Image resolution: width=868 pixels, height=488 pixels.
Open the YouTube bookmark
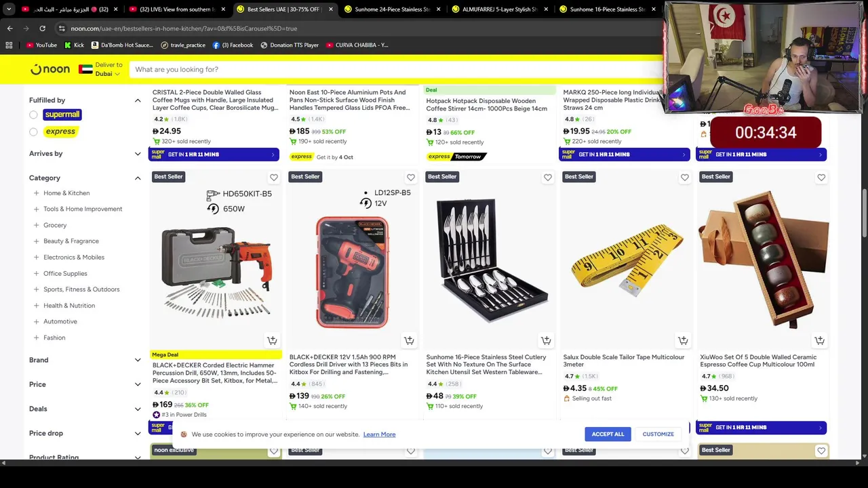pos(41,45)
